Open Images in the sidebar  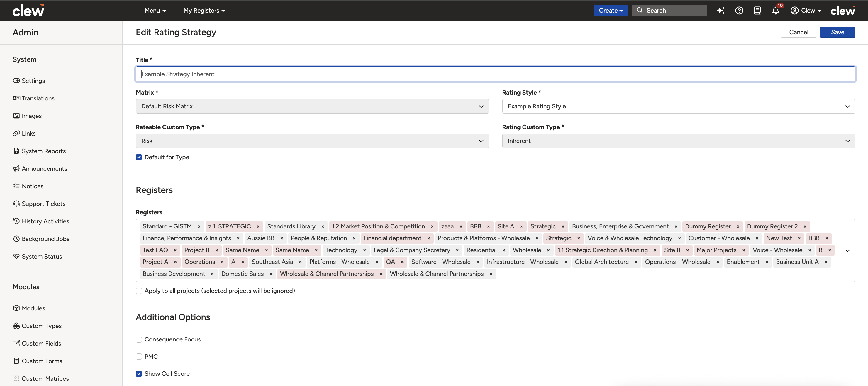pyautogui.click(x=27, y=116)
